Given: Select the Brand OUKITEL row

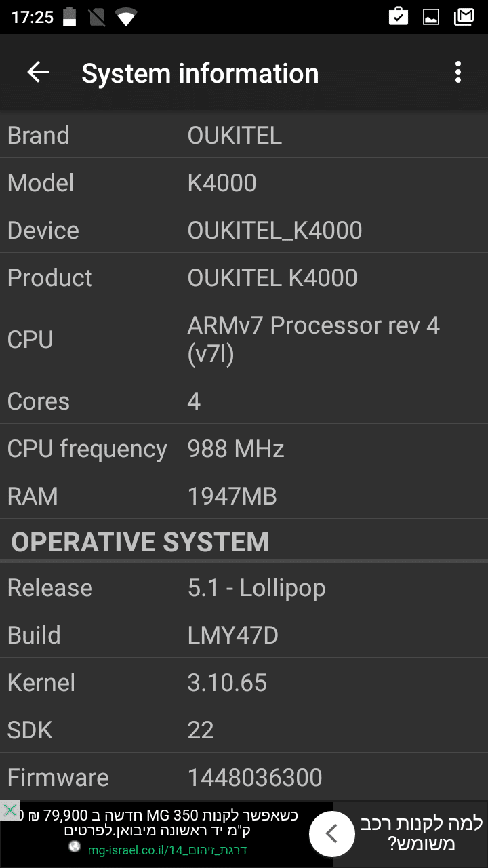Looking at the screenshot, I should (x=244, y=136).
